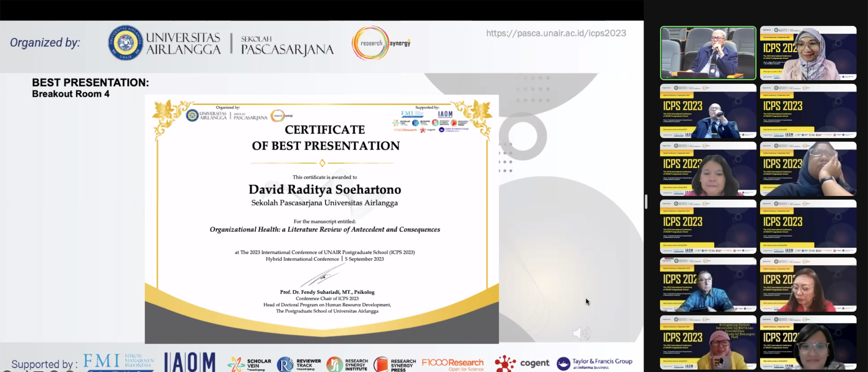The image size is (868, 372).
Task: Click 'Hybrid International Conference | 5 September 2023' line
Action: [x=325, y=259]
